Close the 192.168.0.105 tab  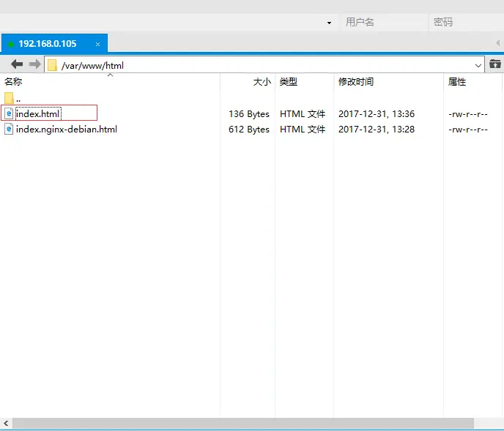point(97,44)
